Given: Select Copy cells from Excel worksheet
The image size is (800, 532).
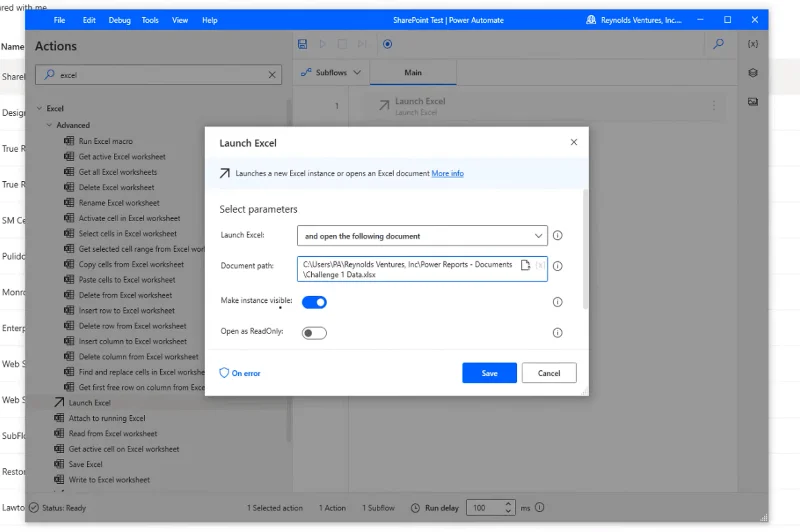Looking at the screenshot, I should 131,264.
